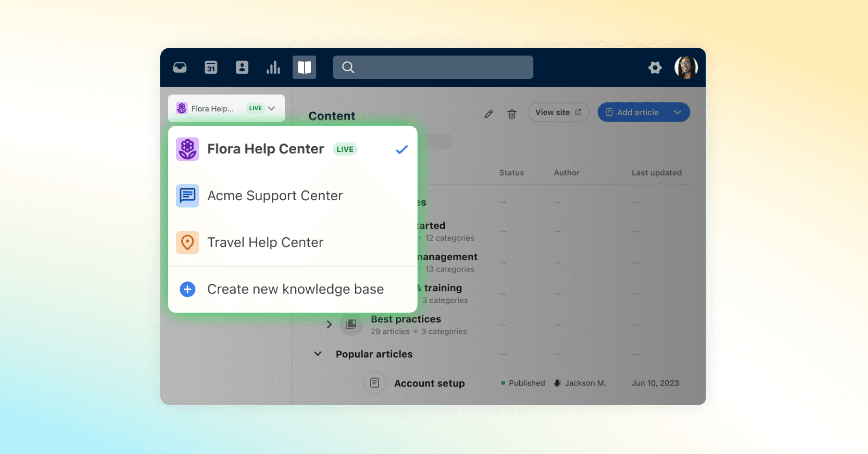Screen dimensions: 868x454
Task: Click the trash icon next to the pencil
Action: click(x=512, y=113)
